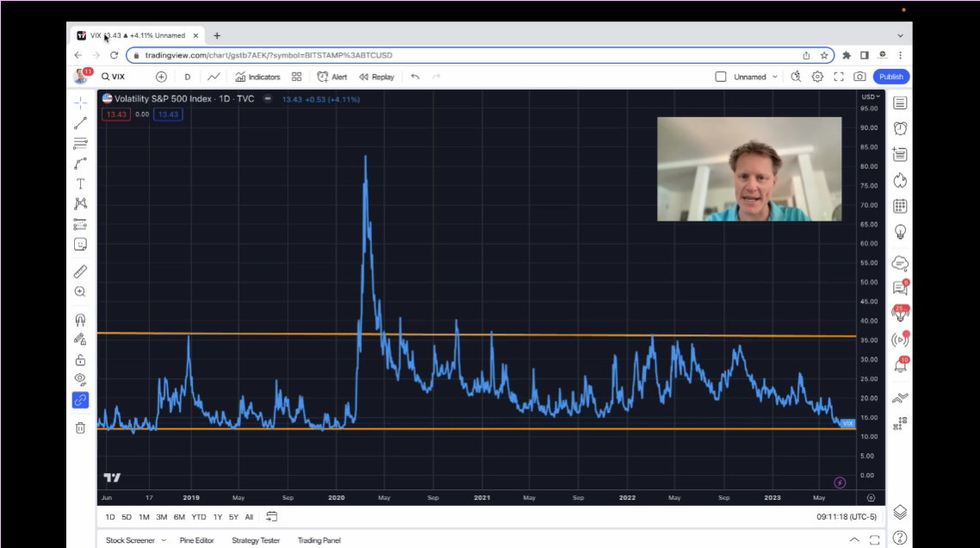Open the text annotation tool
The width and height of the screenshot is (980, 548).
point(80,183)
